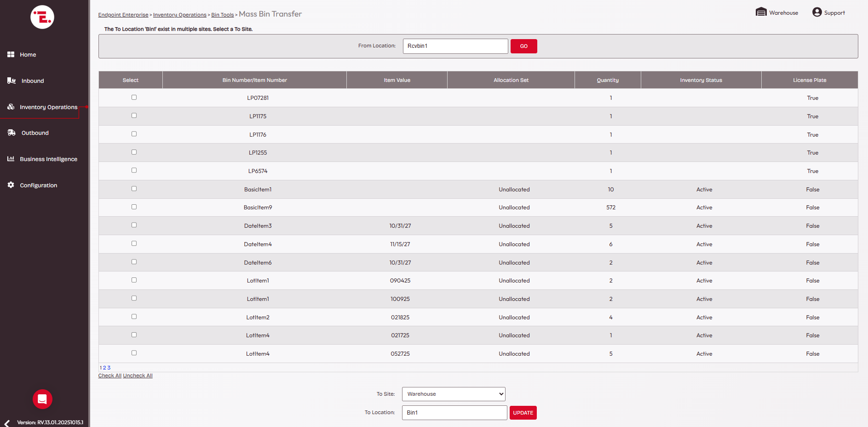The image size is (868, 427).
Task: Click the UPDATE button
Action: 523,413
